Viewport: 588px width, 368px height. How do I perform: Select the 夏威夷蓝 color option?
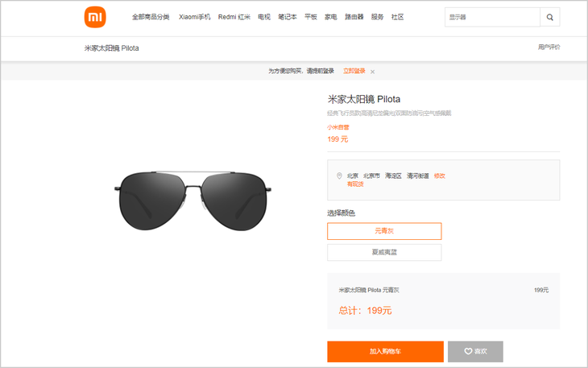click(x=384, y=252)
